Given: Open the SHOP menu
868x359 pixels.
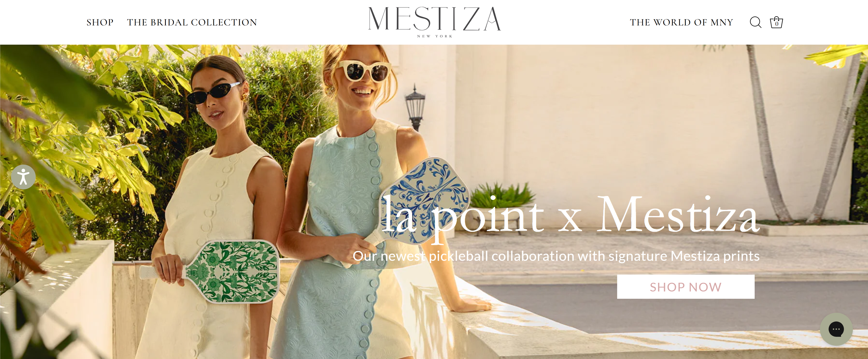Looking at the screenshot, I should 100,22.
